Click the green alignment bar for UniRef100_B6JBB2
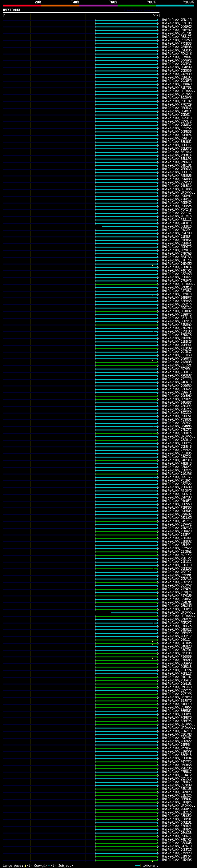The height and width of the screenshot is (868, 197). 127,311
